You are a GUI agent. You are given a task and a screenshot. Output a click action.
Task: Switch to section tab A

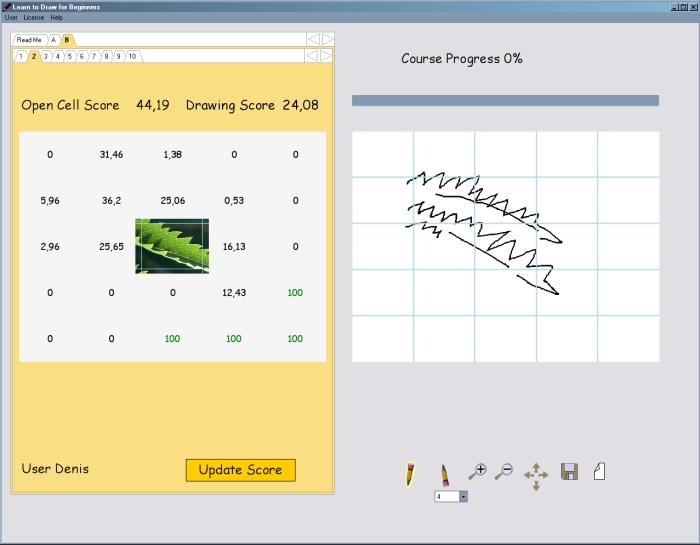(x=54, y=40)
